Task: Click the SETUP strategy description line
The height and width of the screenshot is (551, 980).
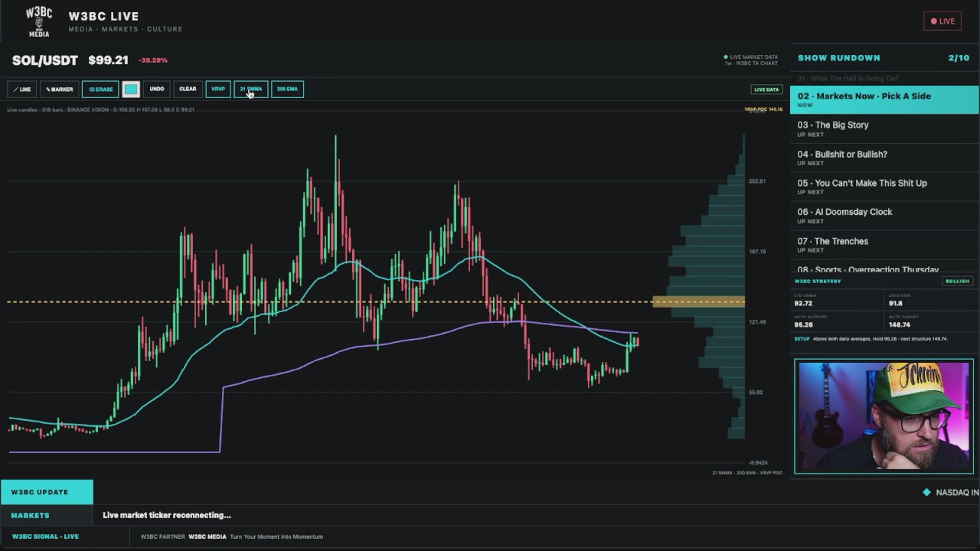Action: [x=871, y=339]
